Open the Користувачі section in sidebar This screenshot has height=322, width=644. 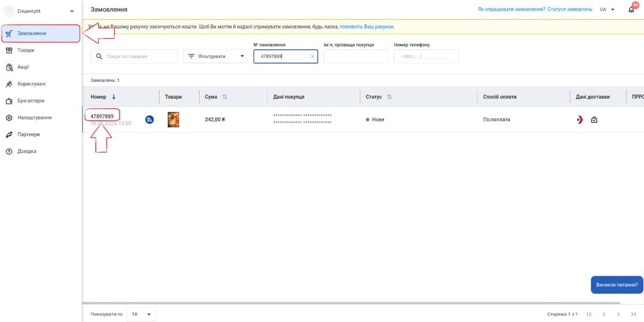(31, 84)
